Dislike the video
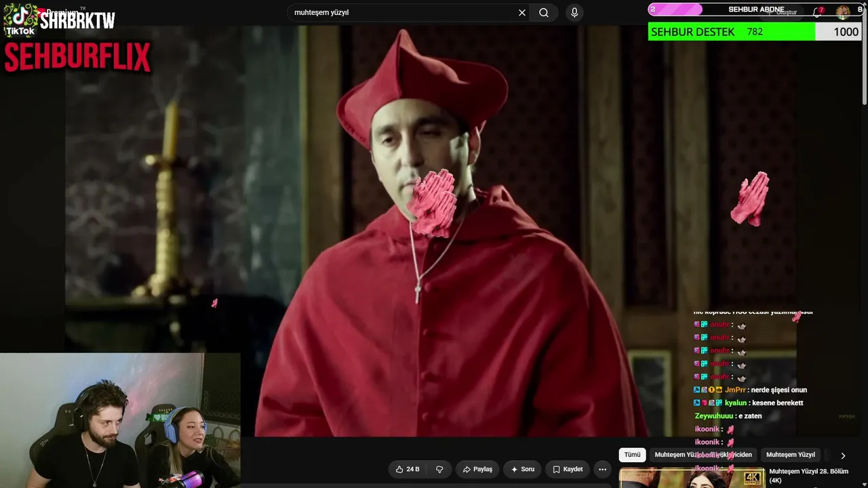Viewport: 868px width, 488px height. [x=439, y=469]
